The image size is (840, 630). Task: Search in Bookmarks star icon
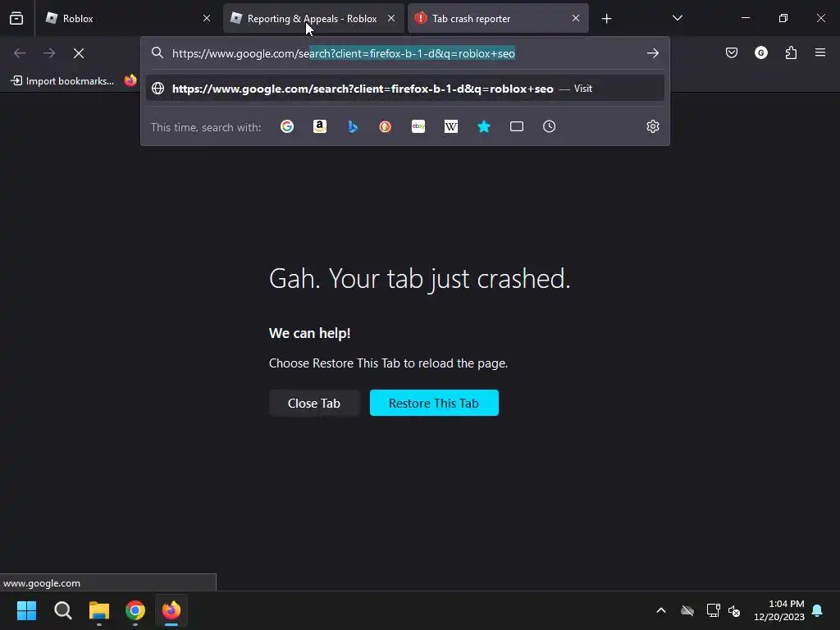pos(484,126)
